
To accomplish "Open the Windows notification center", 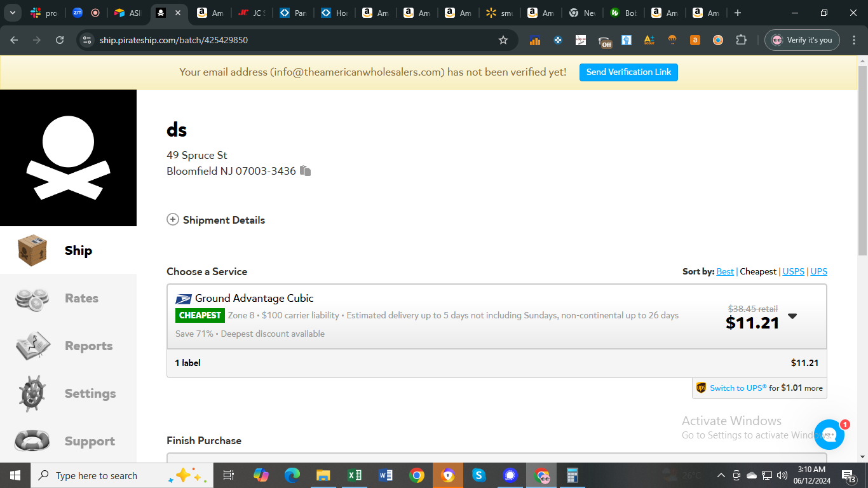I will (x=849, y=475).
